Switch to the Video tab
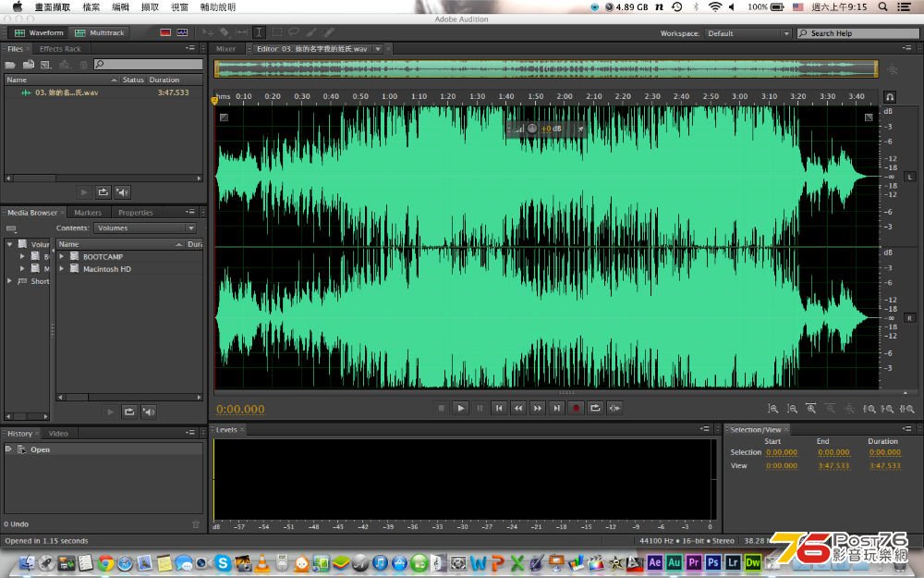This screenshot has height=578, width=924. click(58, 434)
